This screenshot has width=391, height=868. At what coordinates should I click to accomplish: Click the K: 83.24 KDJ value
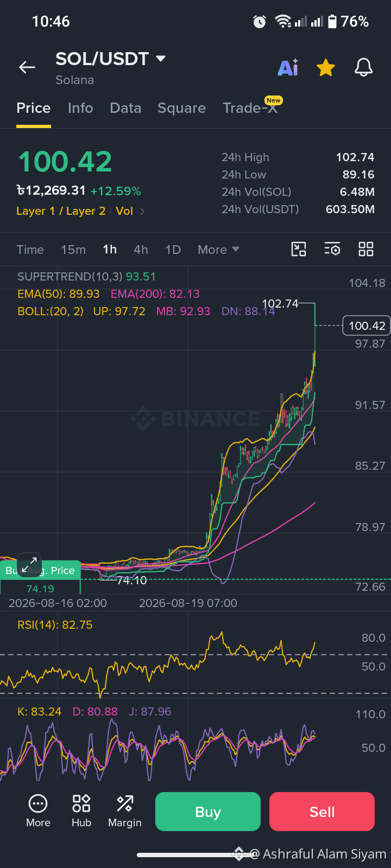tap(40, 712)
